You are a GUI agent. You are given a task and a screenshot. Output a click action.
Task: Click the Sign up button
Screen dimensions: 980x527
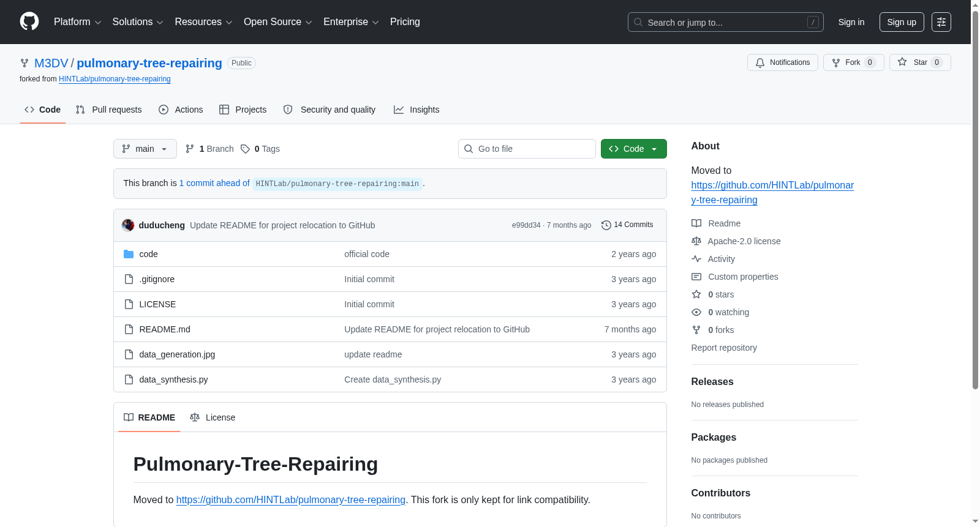(x=902, y=22)
